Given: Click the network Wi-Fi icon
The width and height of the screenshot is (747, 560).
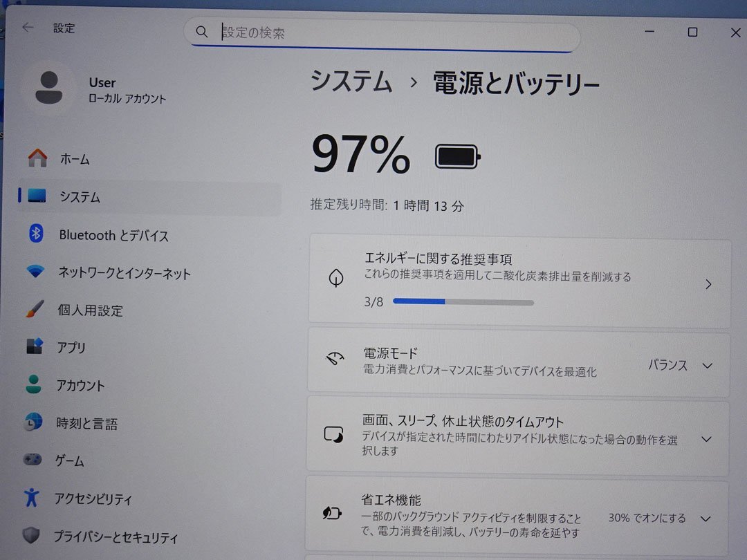Looking at the screenshot, I should [x=35, y=272].
